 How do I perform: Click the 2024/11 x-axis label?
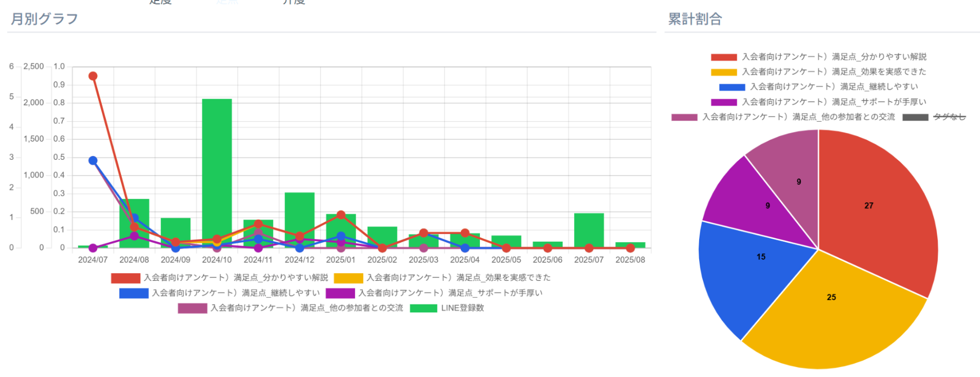pyautogui.click(x=258, y=260)
